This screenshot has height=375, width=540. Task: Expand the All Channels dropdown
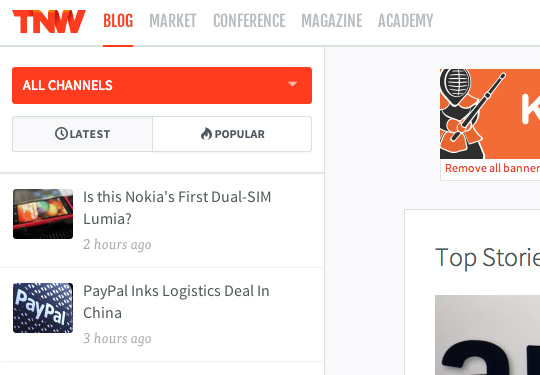click(162, 85)
